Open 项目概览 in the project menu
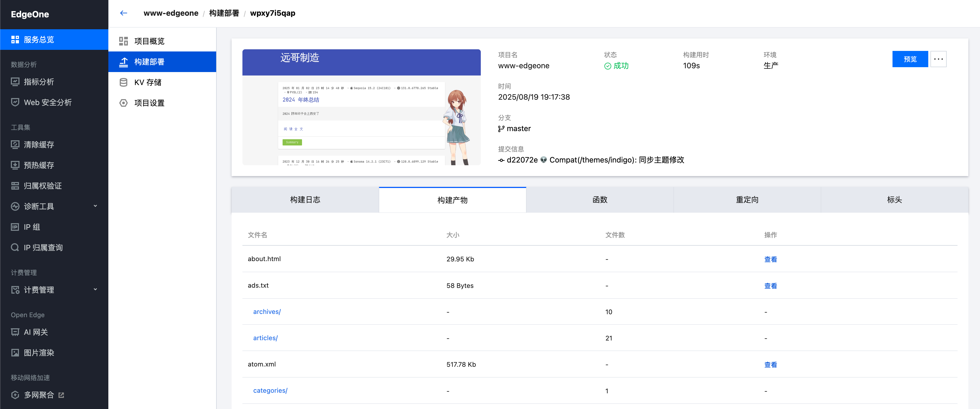This screenshot has height=409, width=980. pos(149,41)
